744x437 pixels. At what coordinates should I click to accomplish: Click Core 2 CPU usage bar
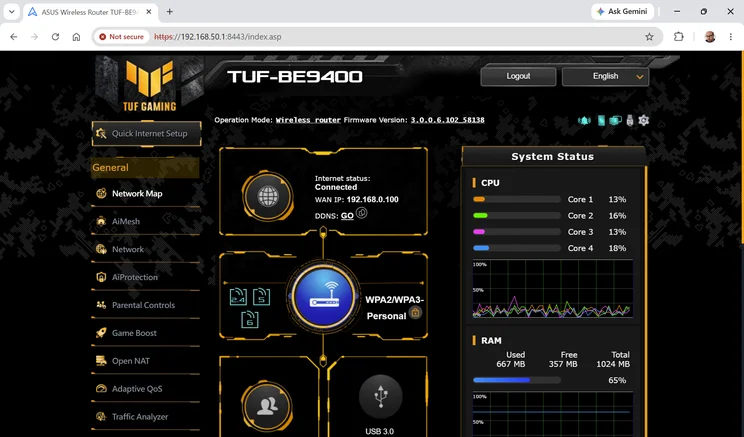517,215
